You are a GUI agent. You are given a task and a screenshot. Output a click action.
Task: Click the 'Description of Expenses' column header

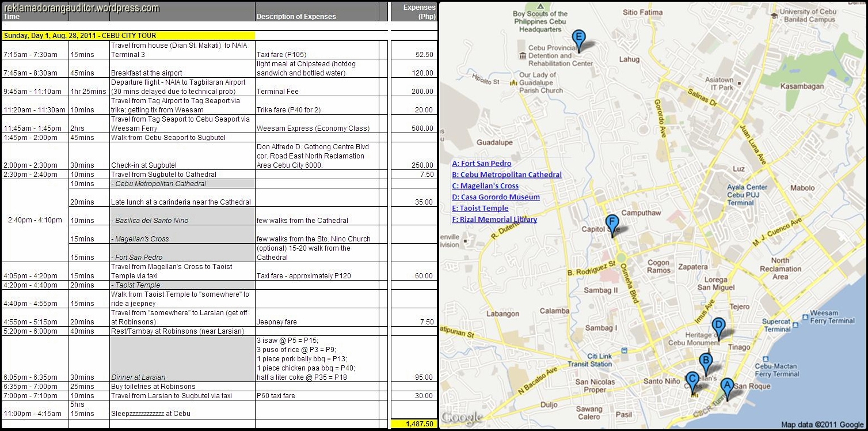click(296, 17)
